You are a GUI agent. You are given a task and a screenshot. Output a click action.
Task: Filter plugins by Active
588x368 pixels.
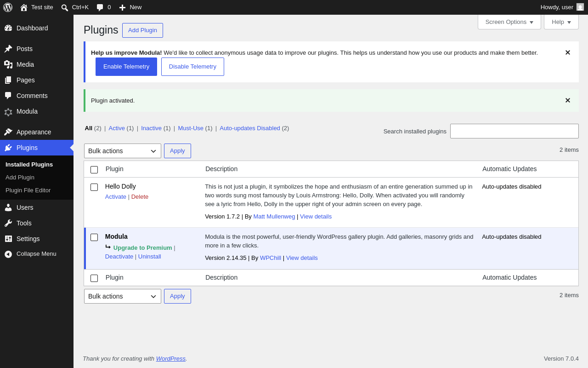pos(117,128)
